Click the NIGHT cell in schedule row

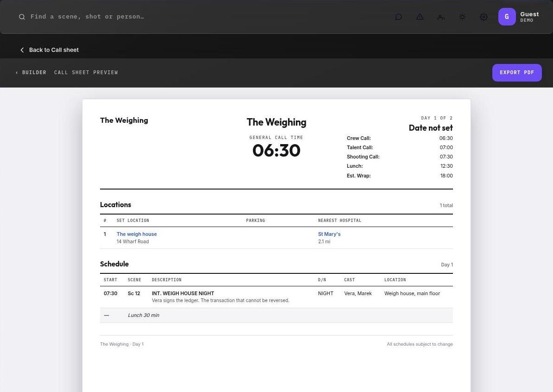tap(326, 294)
